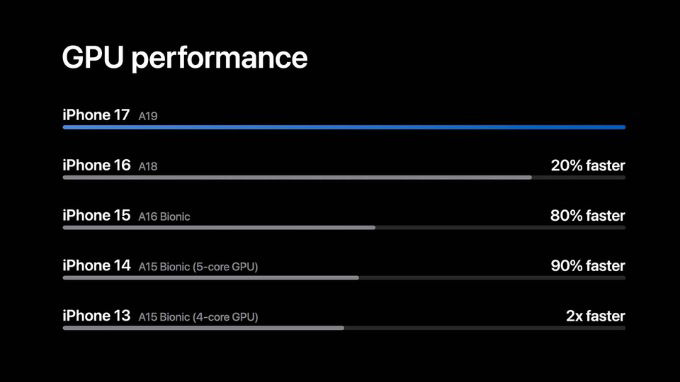Click the GPU performance heading
Screen dimensions: 680x382
[185, 59]
